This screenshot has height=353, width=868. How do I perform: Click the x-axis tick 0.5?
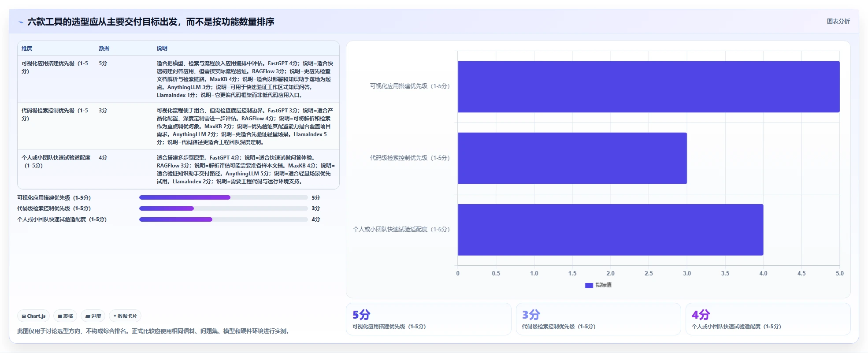coord(496,274)
